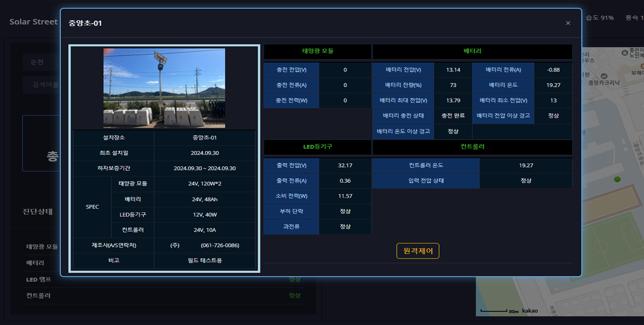Click the 원격제어 remote control button

coord(418,251)
